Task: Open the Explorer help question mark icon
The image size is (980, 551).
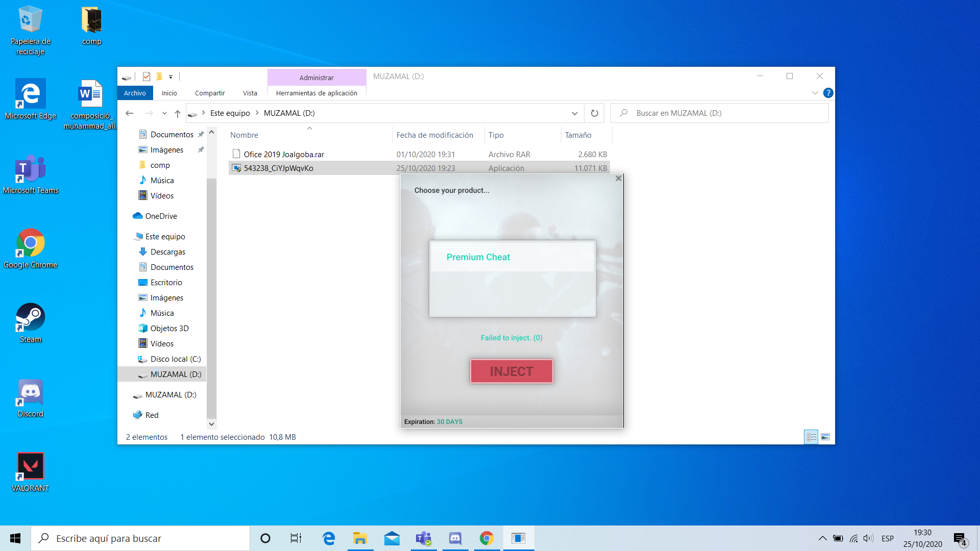Action: point(828,93)
